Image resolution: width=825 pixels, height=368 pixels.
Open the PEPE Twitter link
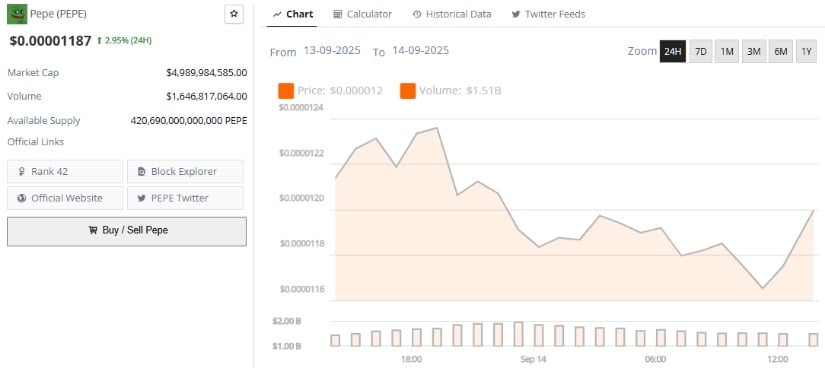(x=185, y=198)
